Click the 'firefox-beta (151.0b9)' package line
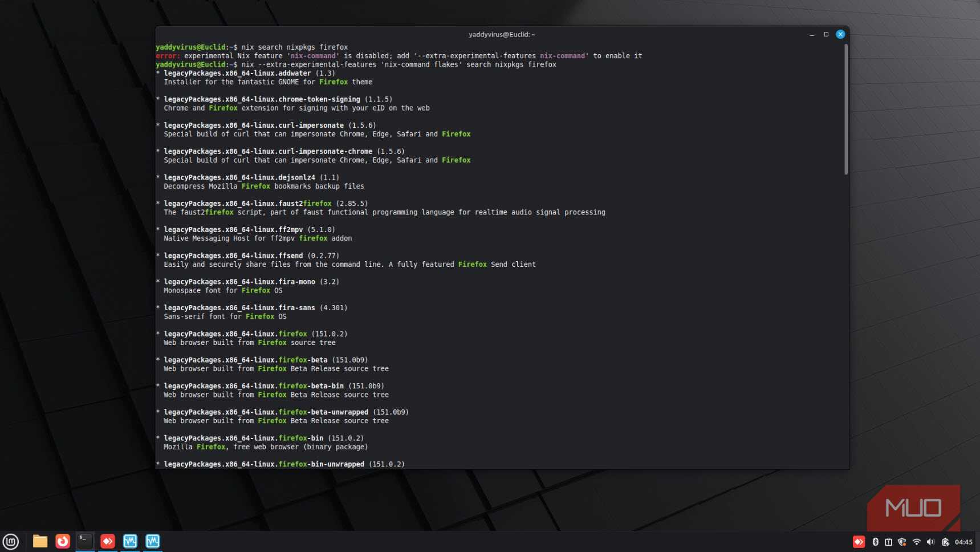Screen dimensions: 980x552 (x=262, y=360)
